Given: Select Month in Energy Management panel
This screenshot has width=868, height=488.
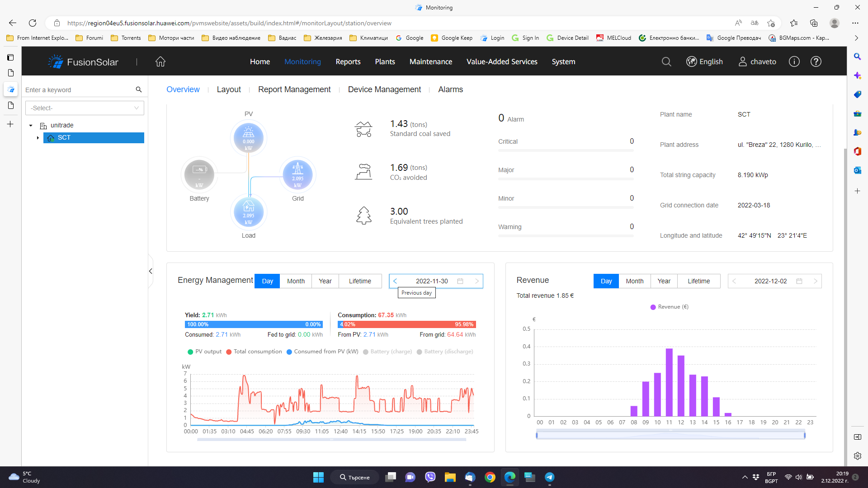Looking at the screenshot, I should point(296,281).
